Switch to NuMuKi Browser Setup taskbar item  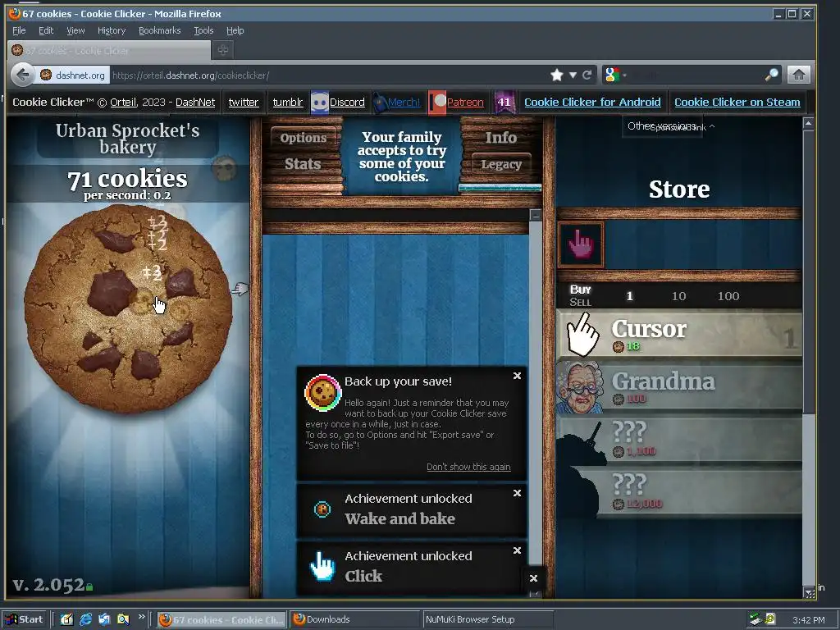[x=487, y=619]
